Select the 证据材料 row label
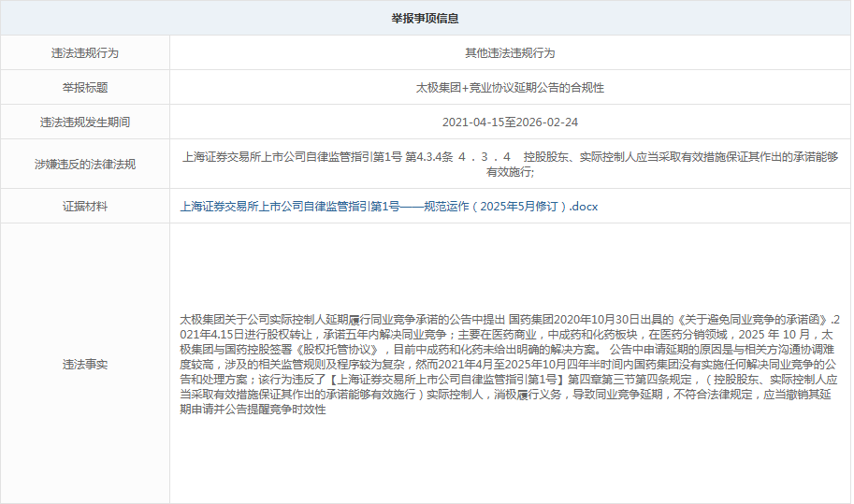This screenshot has width=854, height=504. coord(85,207)
